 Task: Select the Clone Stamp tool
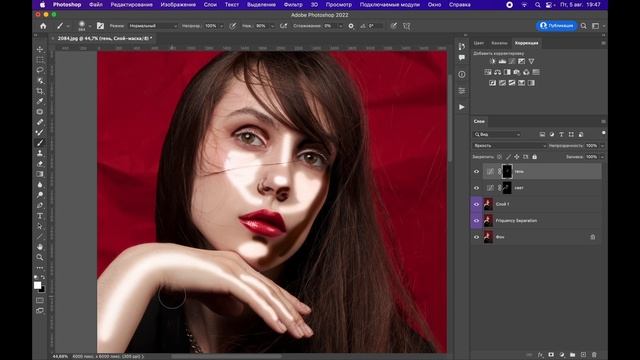click(x=40, y=153)
